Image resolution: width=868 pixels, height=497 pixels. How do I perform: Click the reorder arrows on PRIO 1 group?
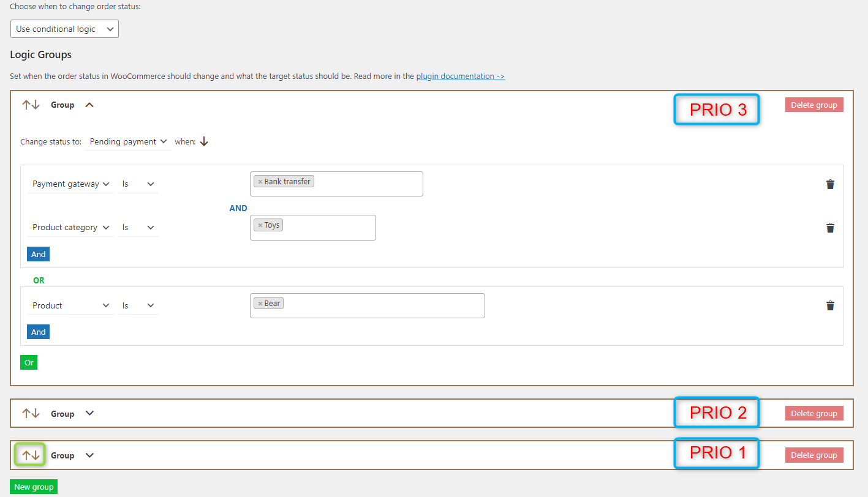(x=30, y=455)
